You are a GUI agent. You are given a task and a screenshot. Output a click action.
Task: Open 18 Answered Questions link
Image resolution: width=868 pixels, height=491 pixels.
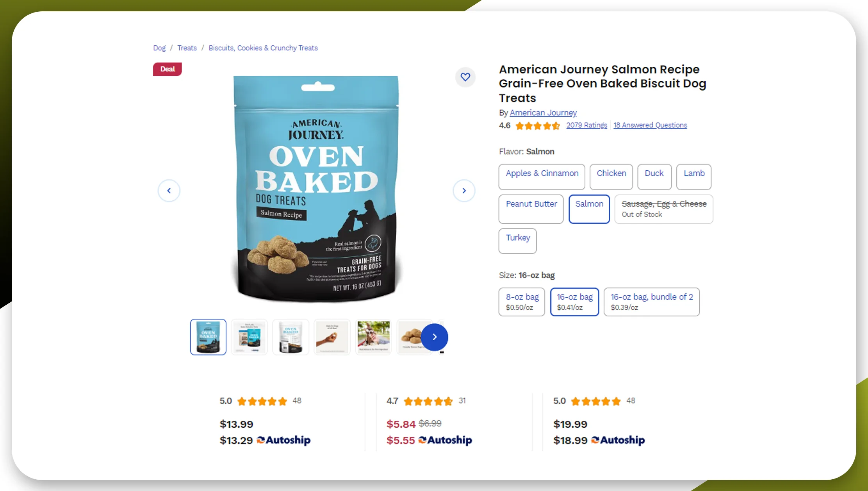(x=650, y=125)
